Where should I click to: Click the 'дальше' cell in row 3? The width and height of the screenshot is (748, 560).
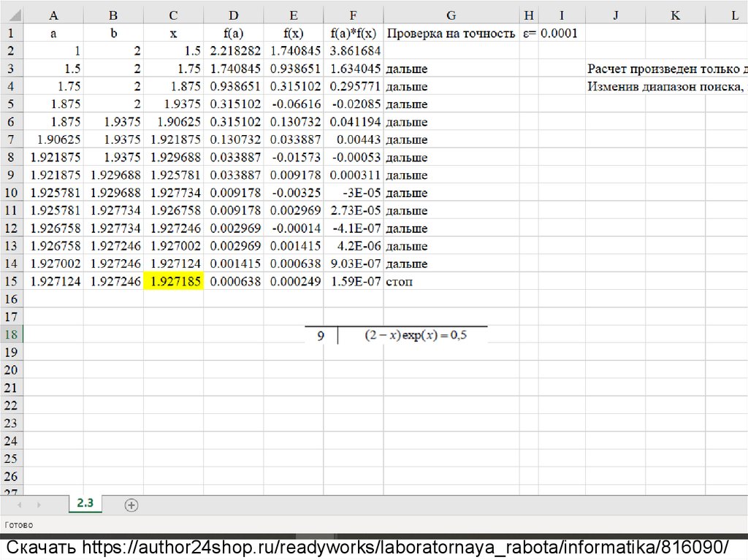click(x=451, y=69)
